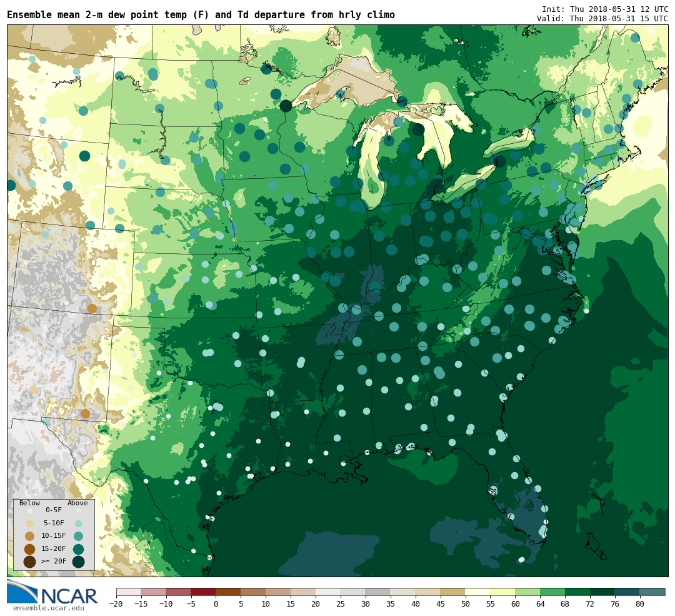675x616 pixels.
Task: Click the gray colorbar swatch between 30 and 35
Action: click(378, 592)
